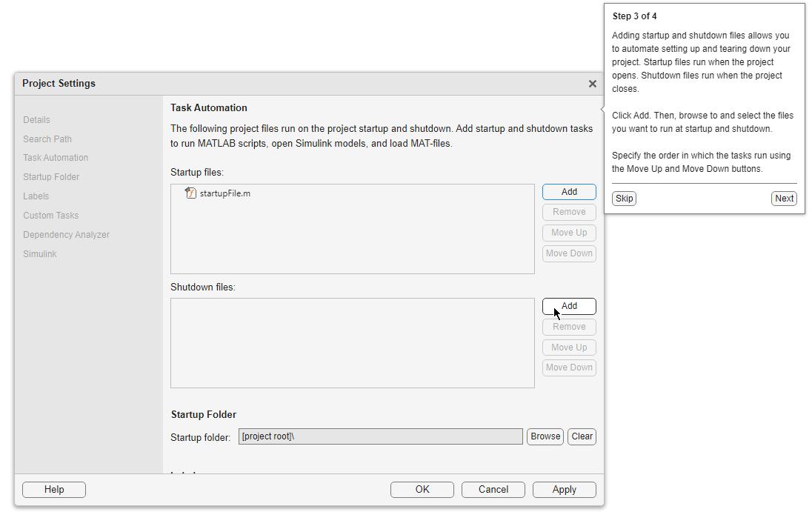Click the Startup folder path field

click(x=380, y=436)
